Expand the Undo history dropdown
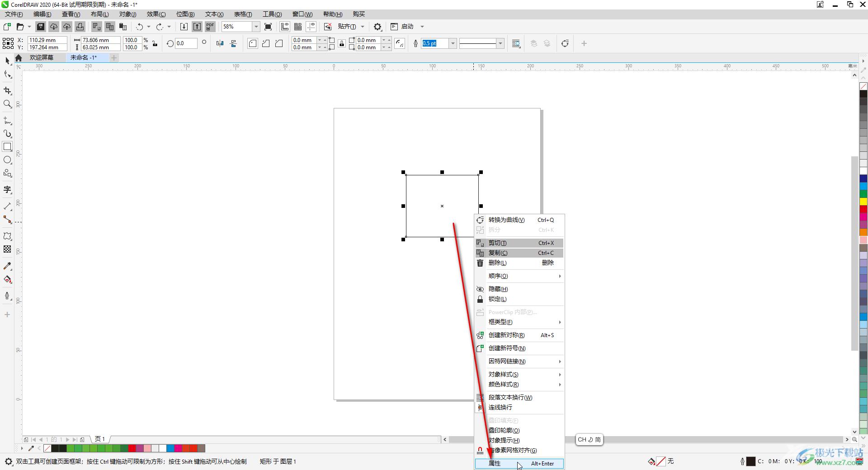 pyautogui.click(x=149, y=27)
